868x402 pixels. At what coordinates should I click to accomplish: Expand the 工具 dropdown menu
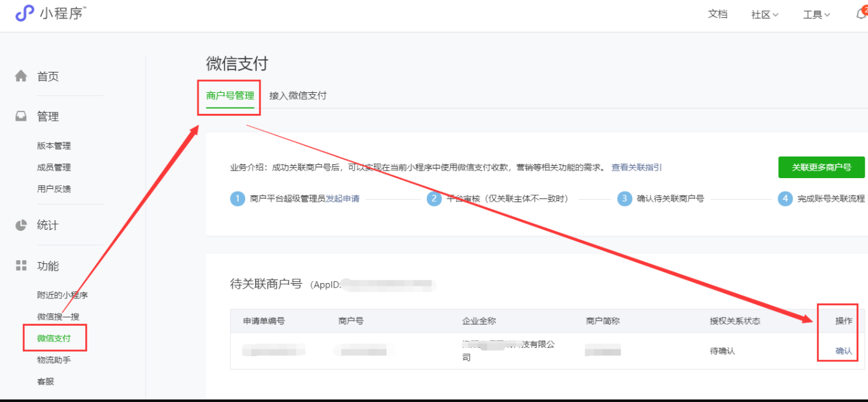(x=816, y=15)
